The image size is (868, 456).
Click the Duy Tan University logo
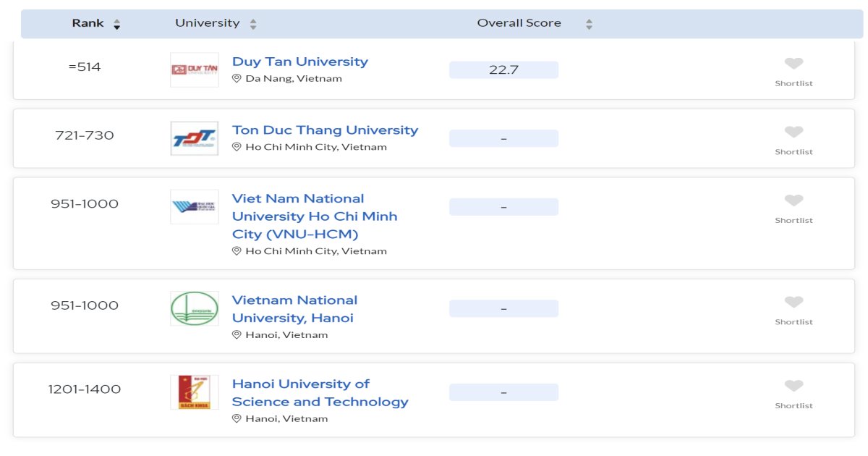point(194,69)
